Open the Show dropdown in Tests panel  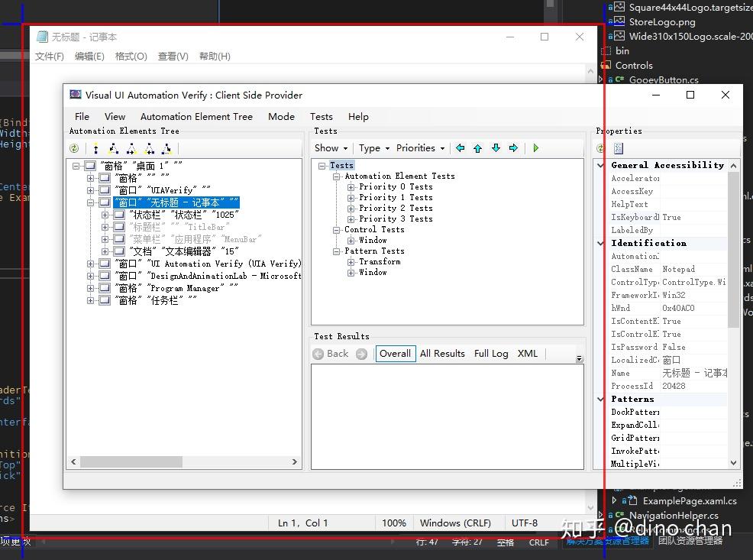[331, 148]
